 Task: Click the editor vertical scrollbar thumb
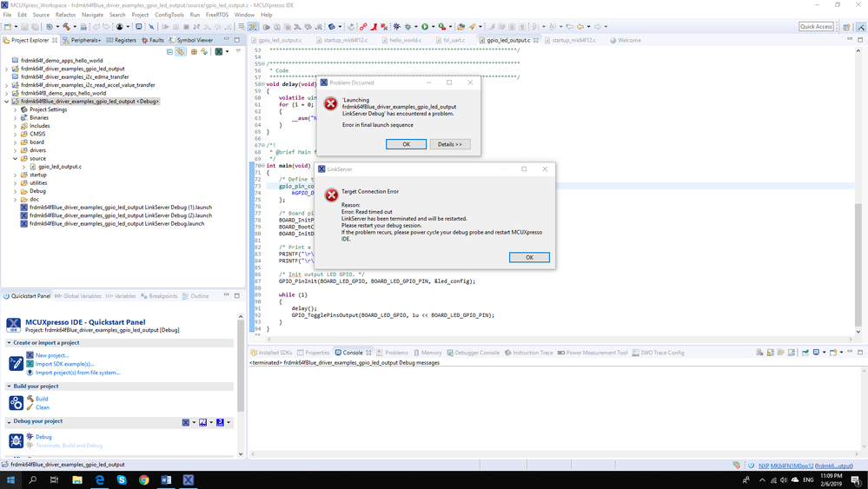(858, 264)
